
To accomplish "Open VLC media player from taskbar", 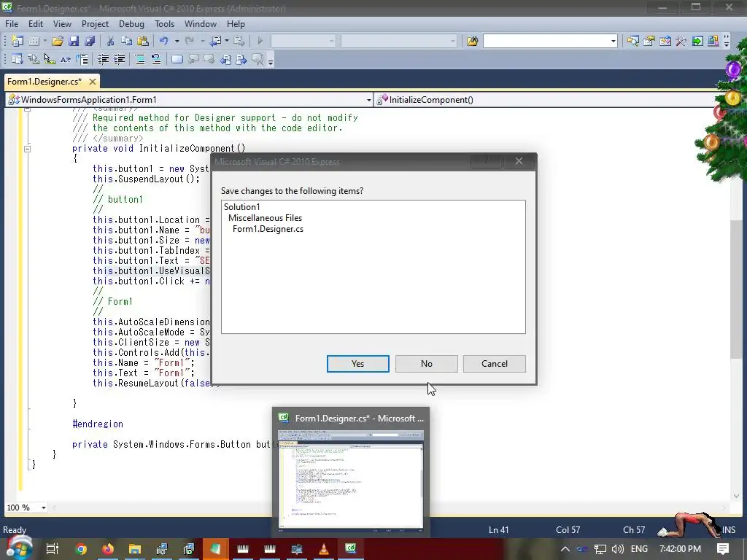I will click(324, 548).
